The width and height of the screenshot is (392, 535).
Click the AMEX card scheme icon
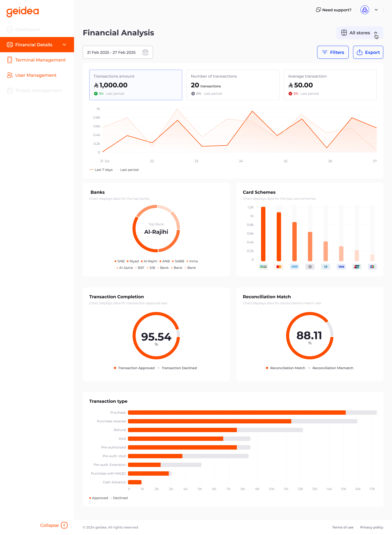(294, 267)
